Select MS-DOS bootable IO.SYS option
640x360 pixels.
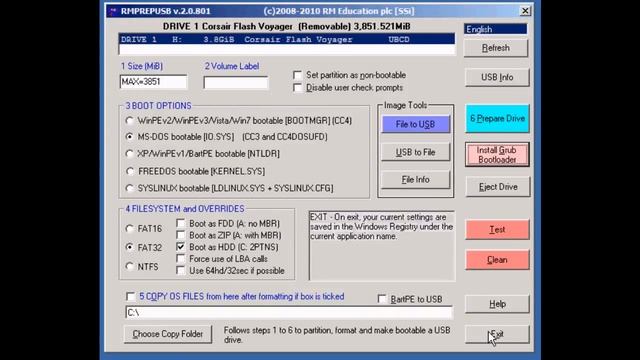click(x=130, y=137)
